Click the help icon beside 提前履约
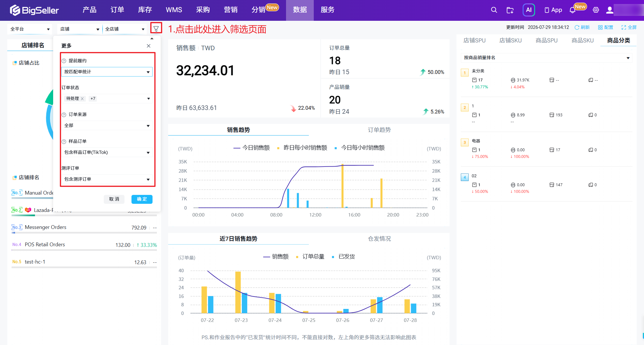Viewport: 644px width, 345px height. pyautogui.click(x=64, y=61)
